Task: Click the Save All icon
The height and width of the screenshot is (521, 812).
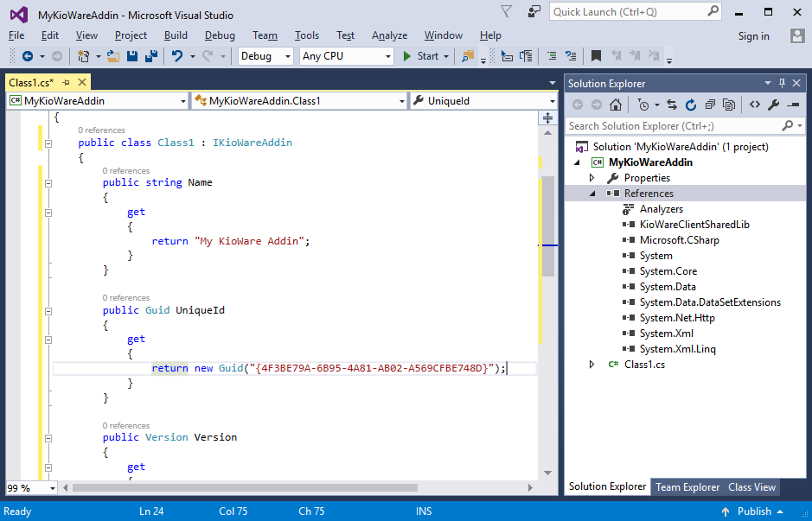Action: pos(151,56)
